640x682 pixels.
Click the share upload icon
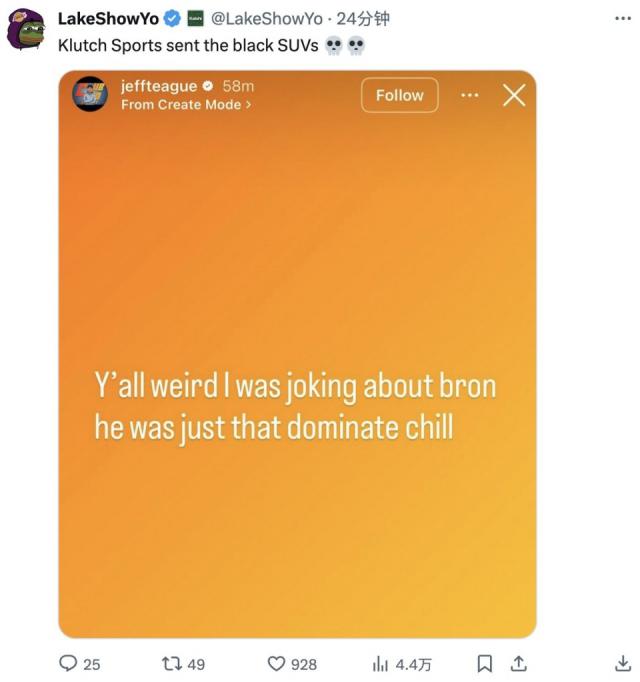click(518, 663)
